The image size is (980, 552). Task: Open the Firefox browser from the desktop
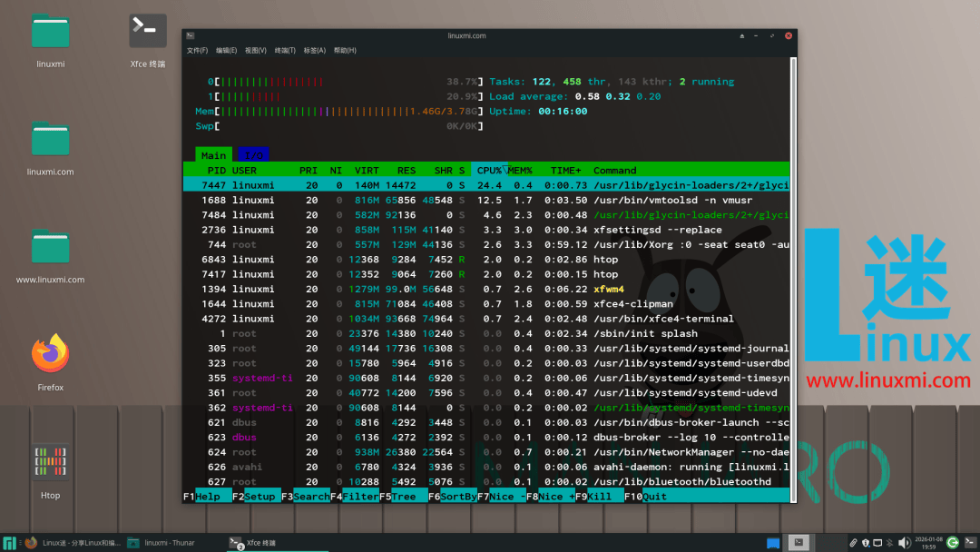pos(50,356)
